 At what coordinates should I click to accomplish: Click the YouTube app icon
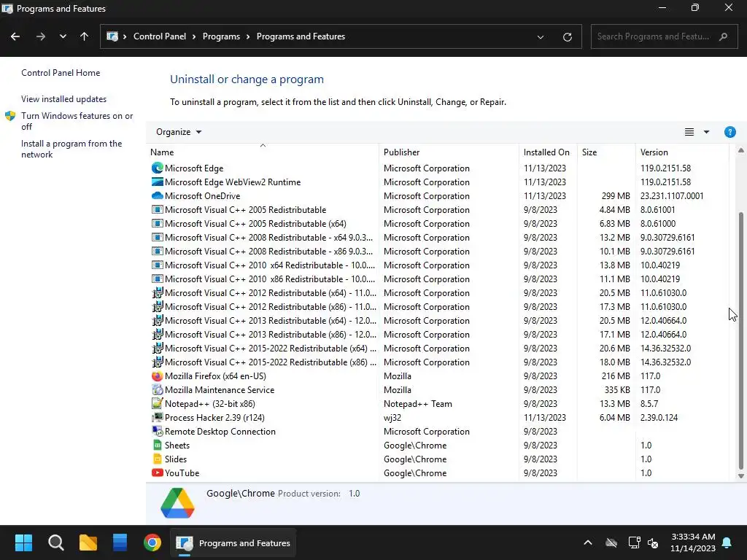(158, 472)
